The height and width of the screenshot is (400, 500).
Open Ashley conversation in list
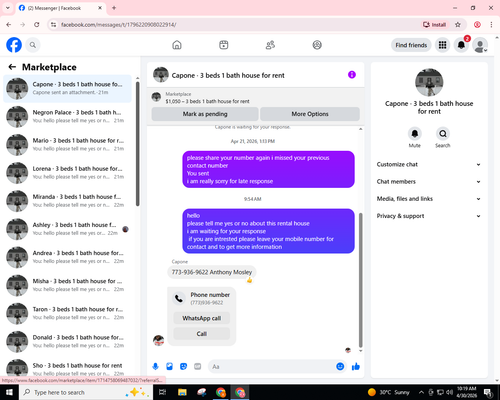[67, 229]
